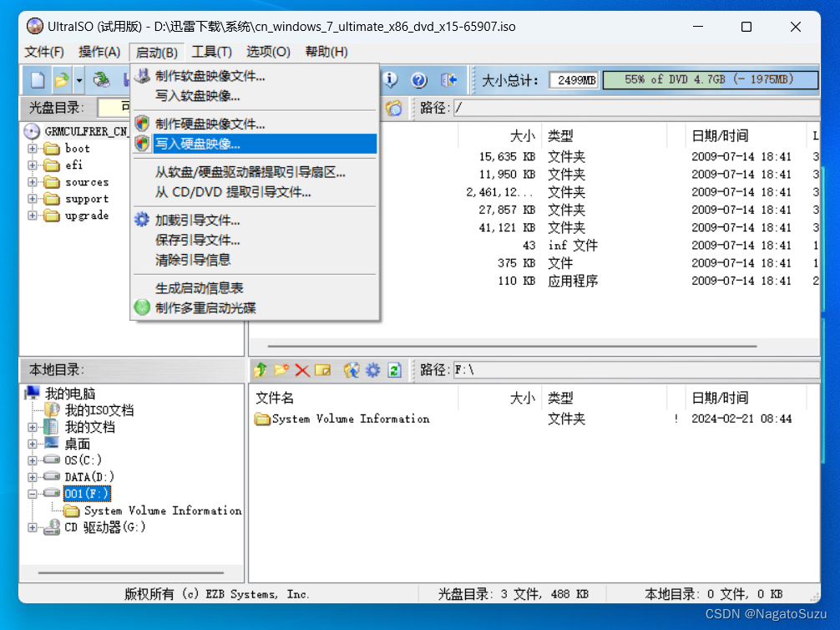Expand the sources folder node

pos(33,182)
